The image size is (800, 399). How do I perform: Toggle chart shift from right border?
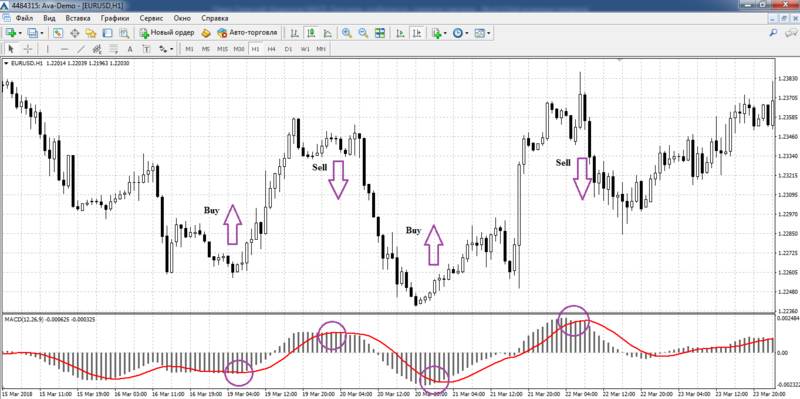pos(417,33)
